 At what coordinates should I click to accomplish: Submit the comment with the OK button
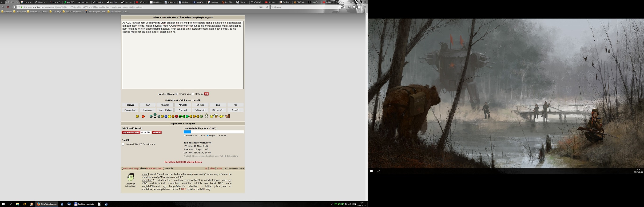207,94
